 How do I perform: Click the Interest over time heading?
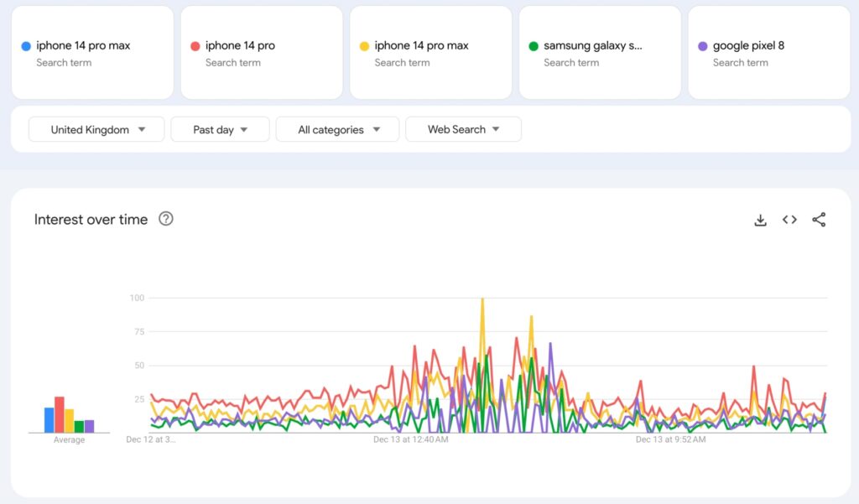91,220
